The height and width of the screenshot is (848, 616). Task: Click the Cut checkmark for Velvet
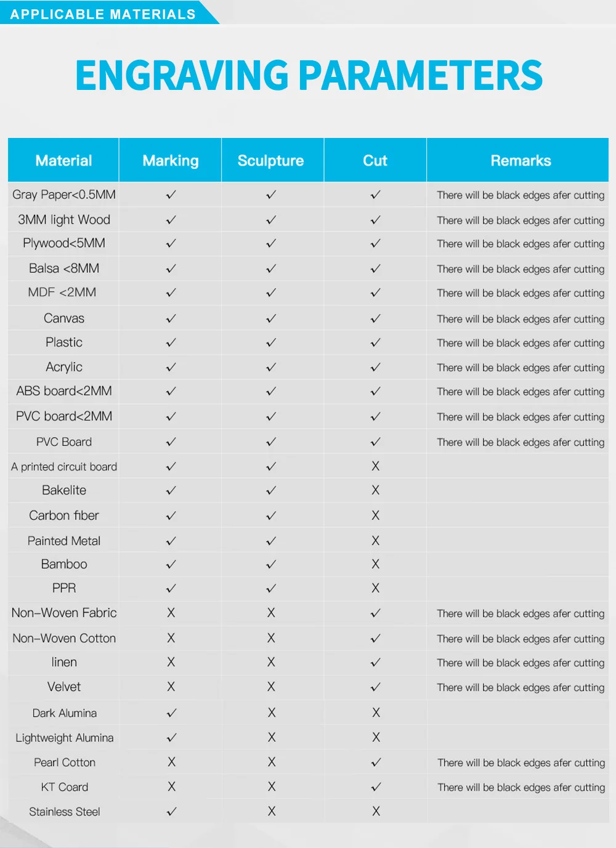point(375,687)
